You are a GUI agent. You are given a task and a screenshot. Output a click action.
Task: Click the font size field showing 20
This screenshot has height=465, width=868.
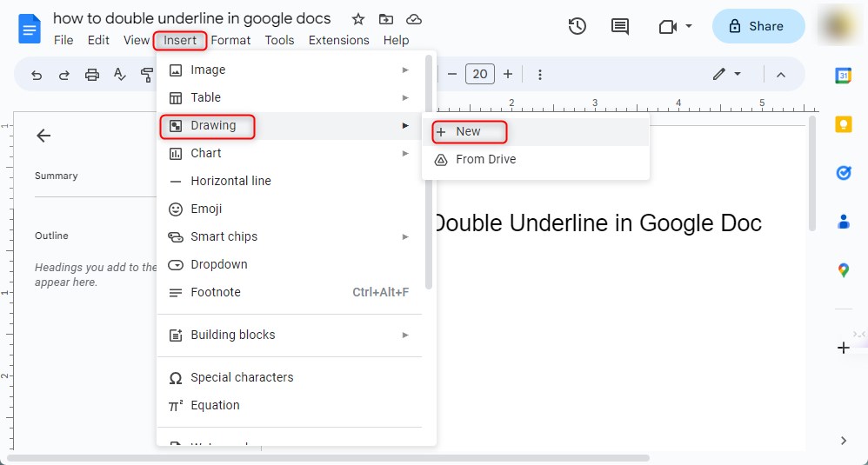tap(480, 74)
